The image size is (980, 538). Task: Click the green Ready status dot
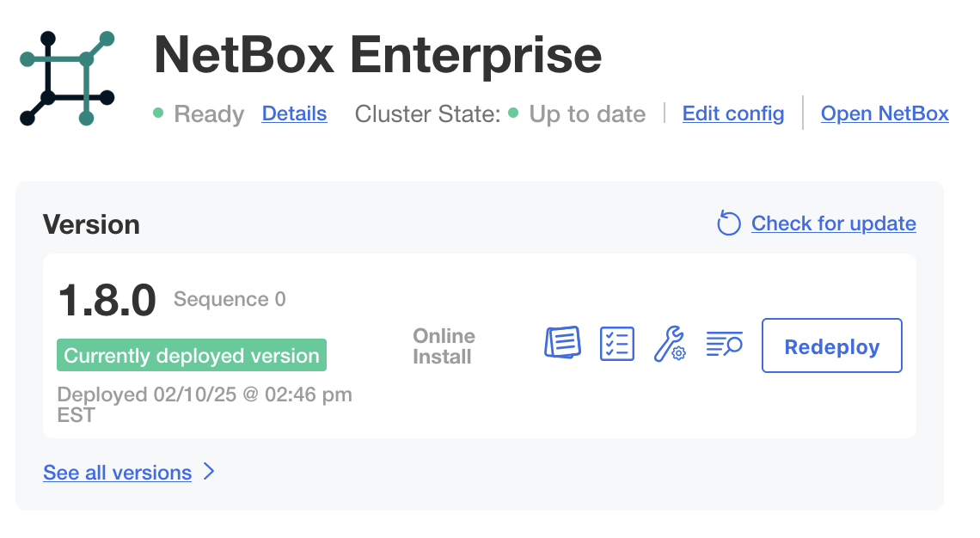click(158, 113)
